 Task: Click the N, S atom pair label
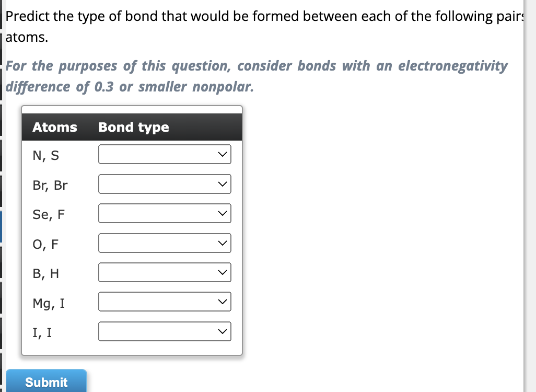tap(46, 155)
